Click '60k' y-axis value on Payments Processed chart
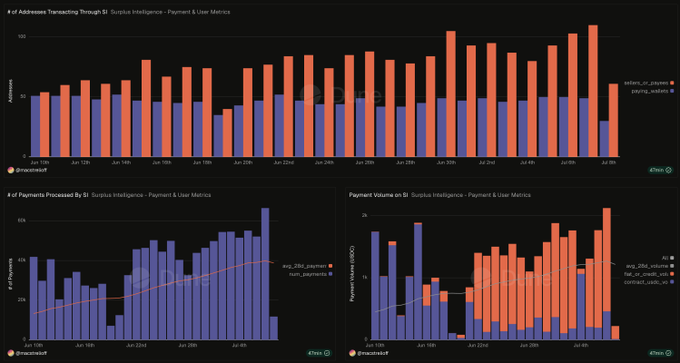680x363 pixels. point(21,221)
